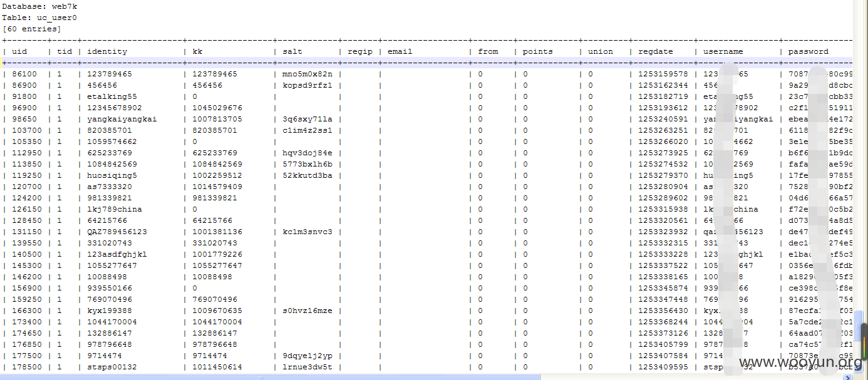Select uid value 119250
Screen dimensions: 868x380
(27, 175)
